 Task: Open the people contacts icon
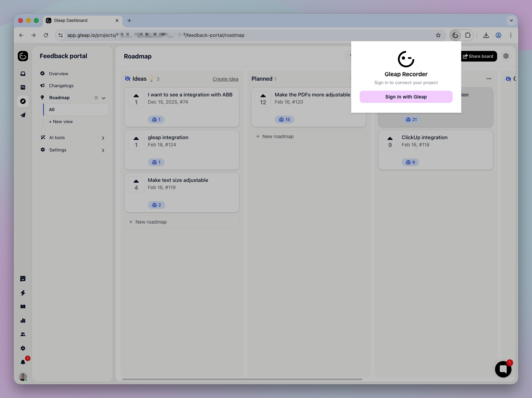[23, 334]
